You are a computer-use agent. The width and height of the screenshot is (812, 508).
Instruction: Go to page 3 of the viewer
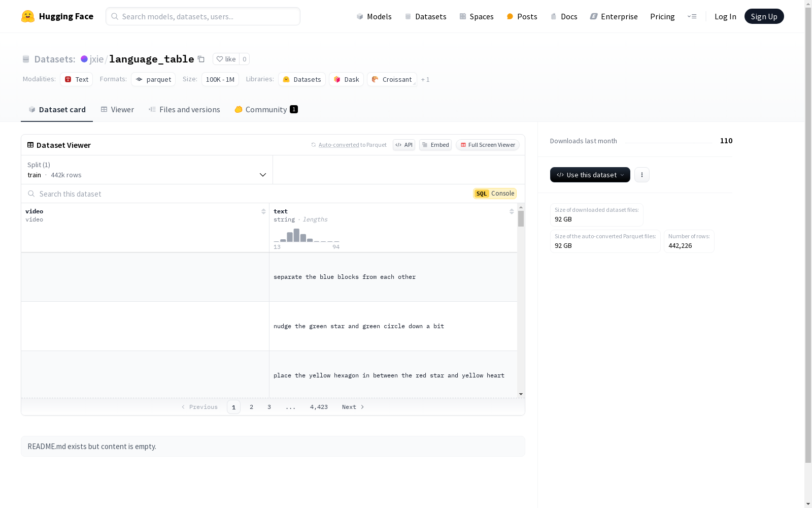pos(269,407)
